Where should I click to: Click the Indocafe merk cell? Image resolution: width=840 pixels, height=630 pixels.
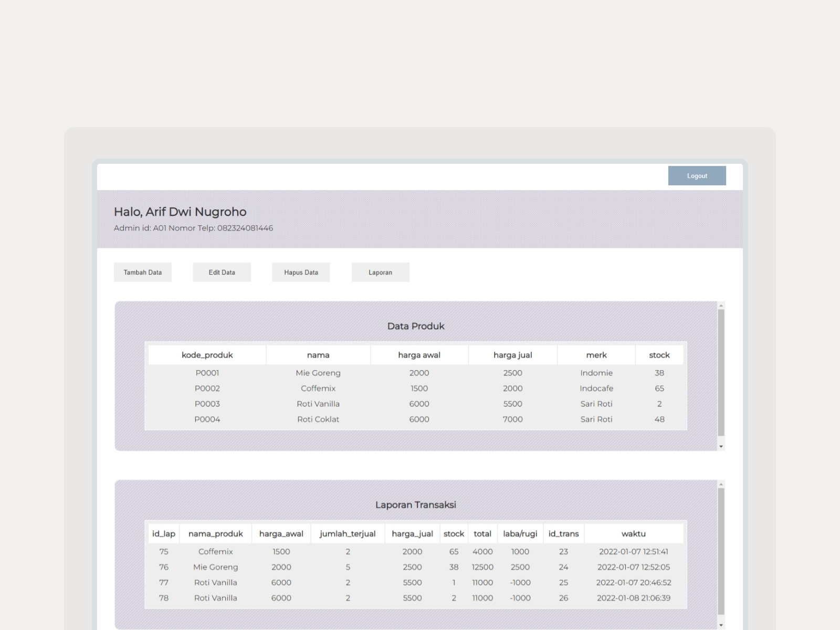(x=596, y=388)
